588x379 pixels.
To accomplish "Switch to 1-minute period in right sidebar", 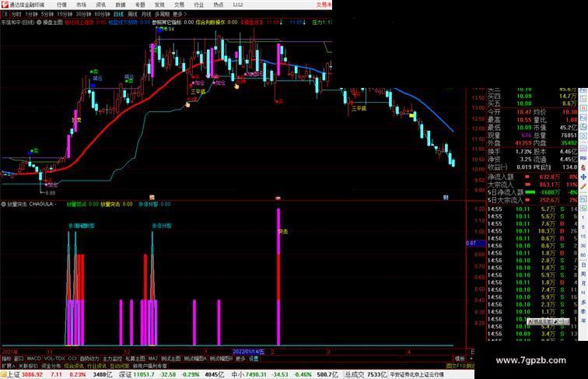I will (583, 218).
